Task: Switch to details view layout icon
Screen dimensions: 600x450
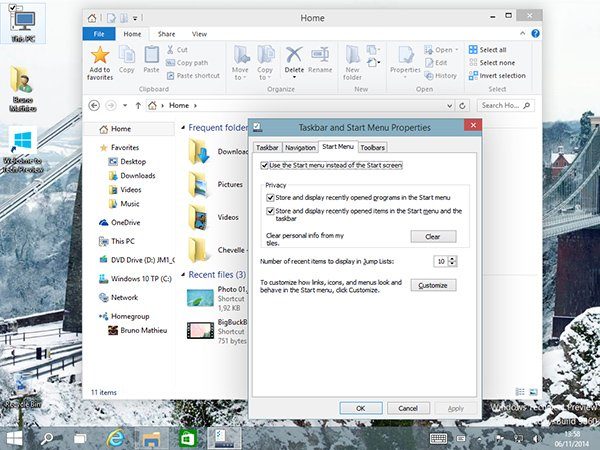Action: 520,392
